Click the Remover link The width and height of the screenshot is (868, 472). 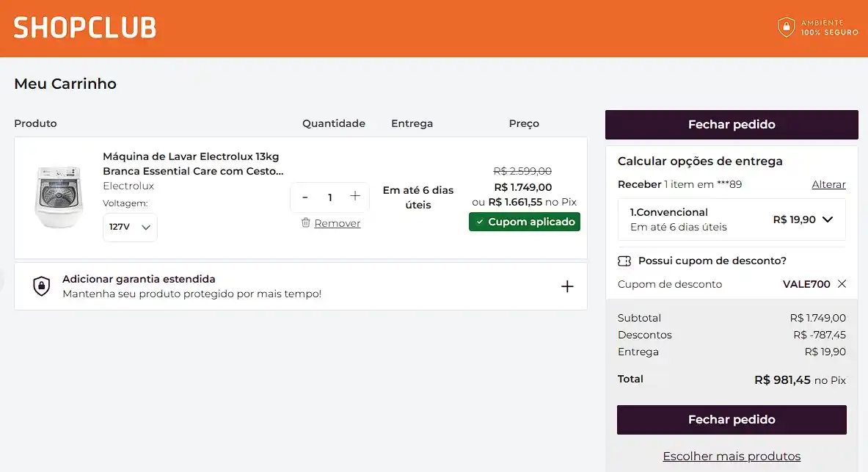[x=337, y=223]
